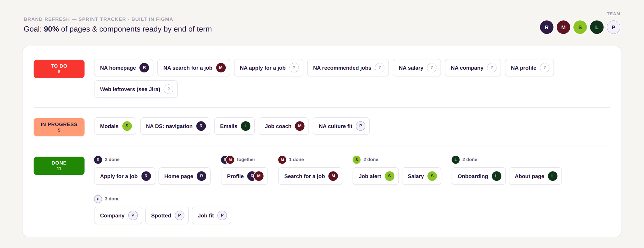Select the Job coach task card
The width and height of the screenshot is (644, 248).
click(x=284, y=126)
